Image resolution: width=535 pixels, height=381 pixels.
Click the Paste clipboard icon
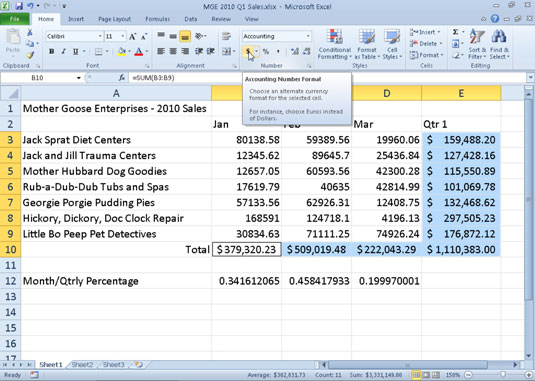tap(13, 37)
